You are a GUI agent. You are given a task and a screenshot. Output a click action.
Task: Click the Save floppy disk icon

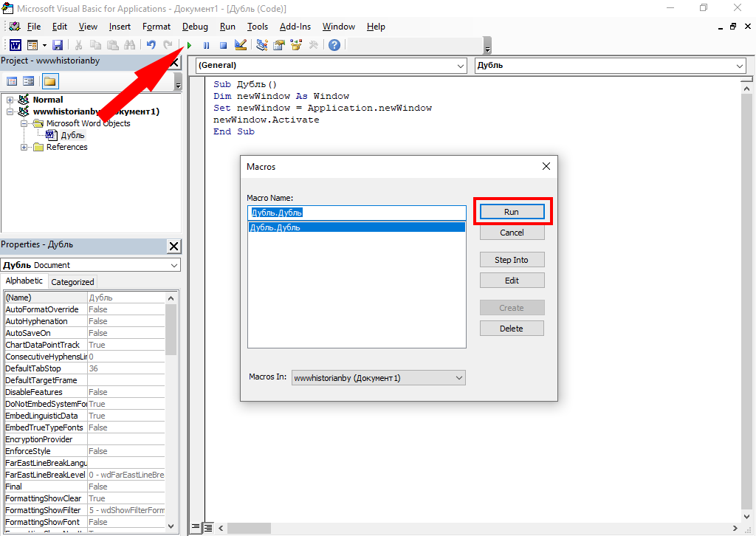[58, 45]
